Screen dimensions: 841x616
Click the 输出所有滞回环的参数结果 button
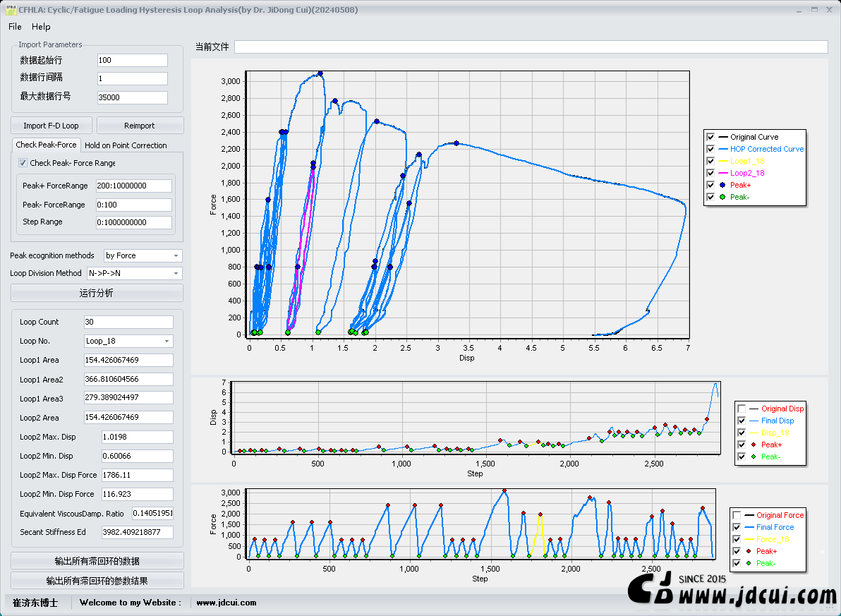coord(97,581)
